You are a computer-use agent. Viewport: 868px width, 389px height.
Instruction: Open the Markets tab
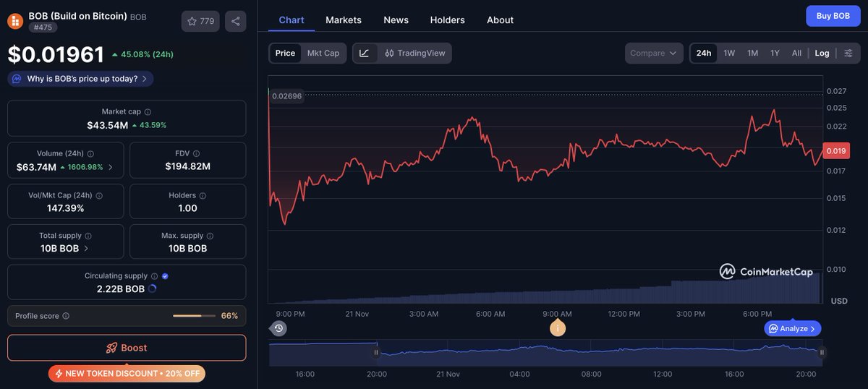click(x=343, y=20)
